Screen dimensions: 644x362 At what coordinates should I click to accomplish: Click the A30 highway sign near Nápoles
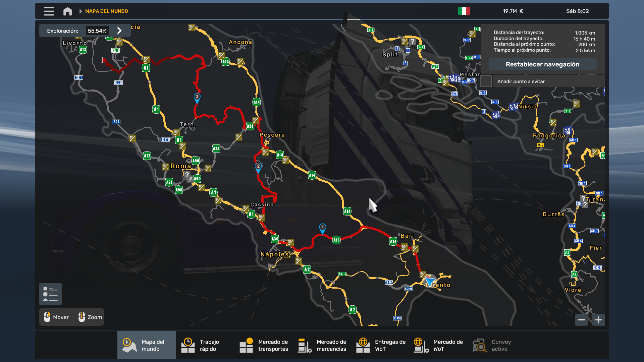pos(275,239)
